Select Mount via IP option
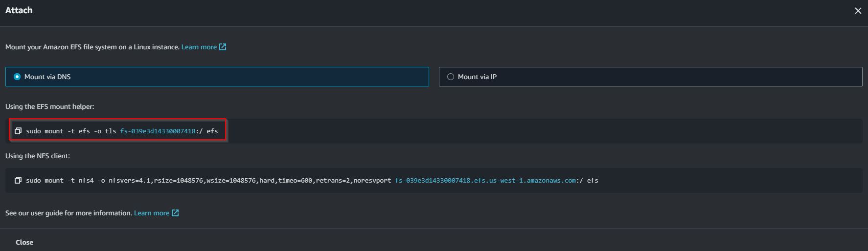The width and height of the screenshot is (868, 251). click(x=650, y=77)
